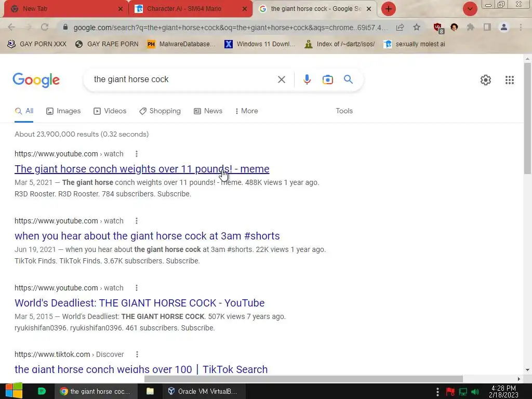Switch to Oracle VM VirtualBox in taskbar
The height and width of the screenshot is (399, 532).
203,391
